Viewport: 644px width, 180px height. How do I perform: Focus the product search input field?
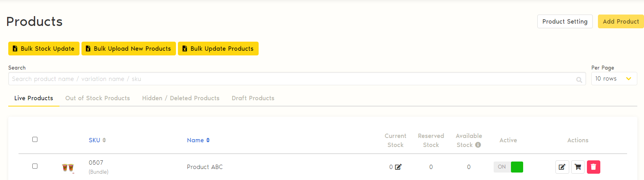(x=291, y=79)
